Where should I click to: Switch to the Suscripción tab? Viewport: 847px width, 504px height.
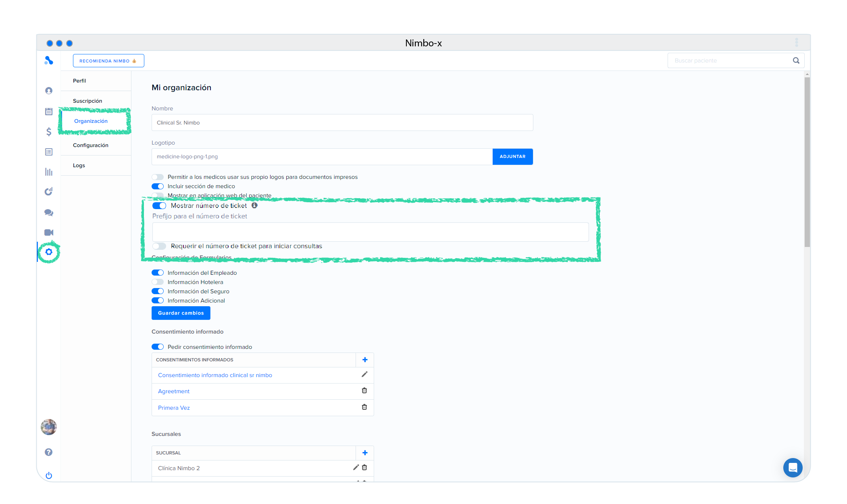tap(87, 101)
